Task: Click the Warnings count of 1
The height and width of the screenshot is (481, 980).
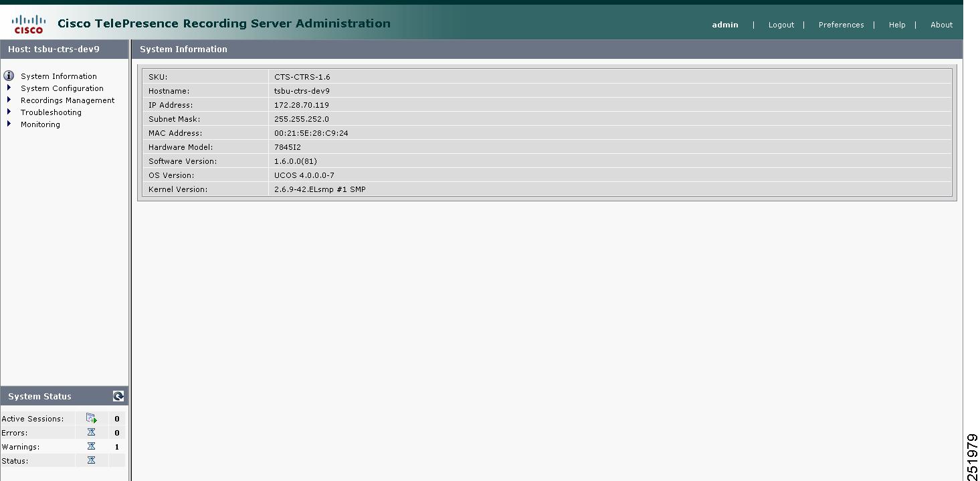Action: 117,447
